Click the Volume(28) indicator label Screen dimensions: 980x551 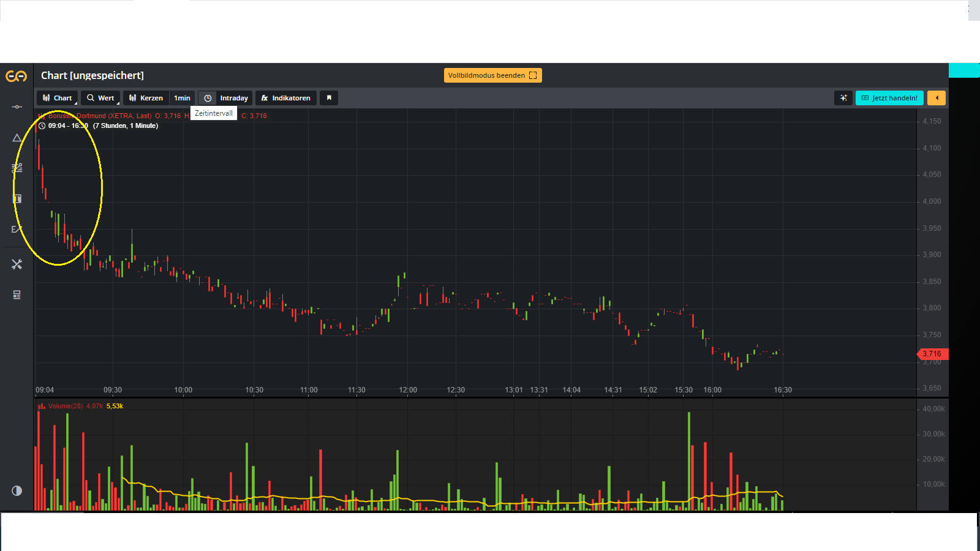[x=66, y=406]
